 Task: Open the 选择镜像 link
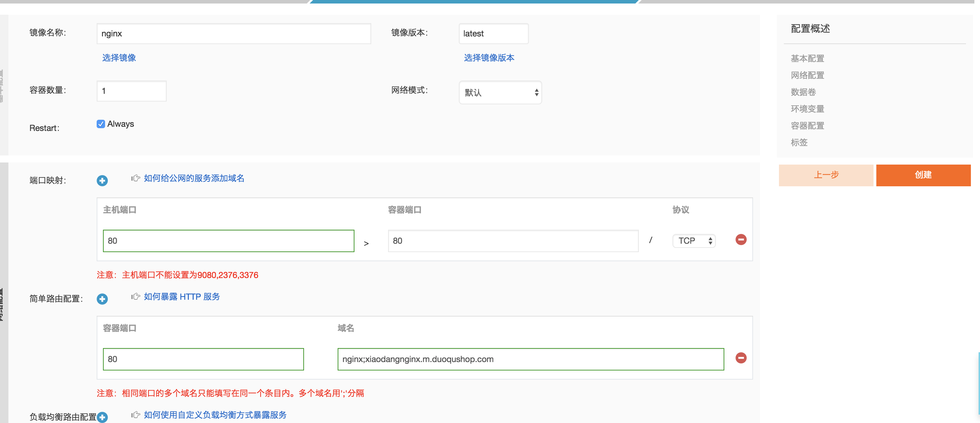point(119,58)
